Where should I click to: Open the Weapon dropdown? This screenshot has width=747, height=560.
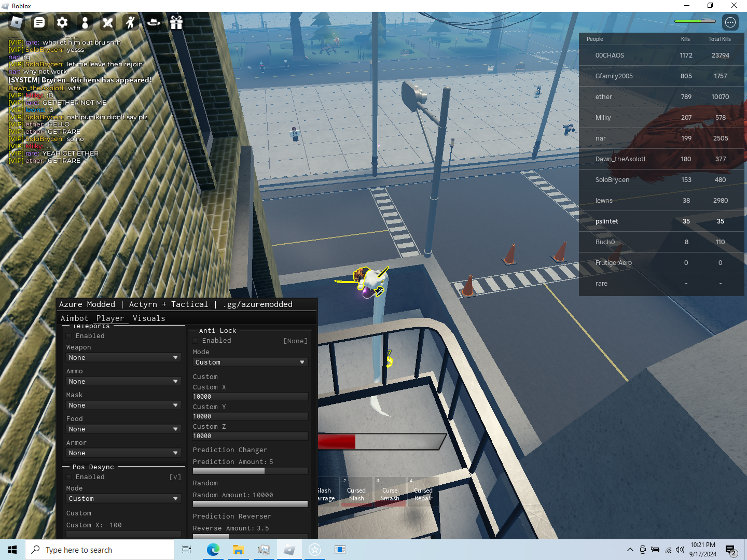(x=123, y=358)
